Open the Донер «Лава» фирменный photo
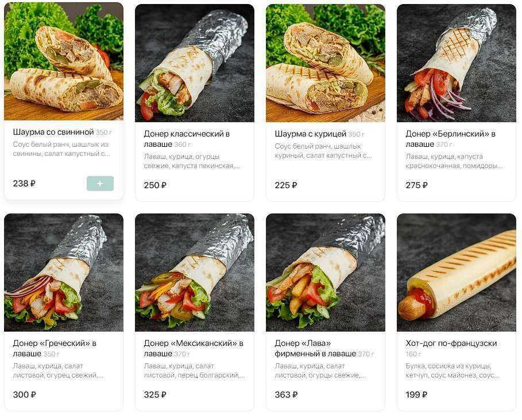This screenshot has width=522, height=420. (325, 273)
